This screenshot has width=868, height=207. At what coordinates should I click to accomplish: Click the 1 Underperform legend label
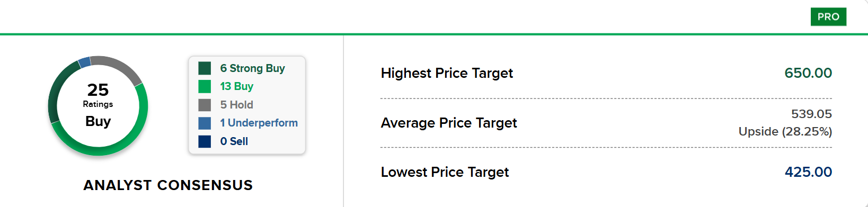click(x=259, y=123)
